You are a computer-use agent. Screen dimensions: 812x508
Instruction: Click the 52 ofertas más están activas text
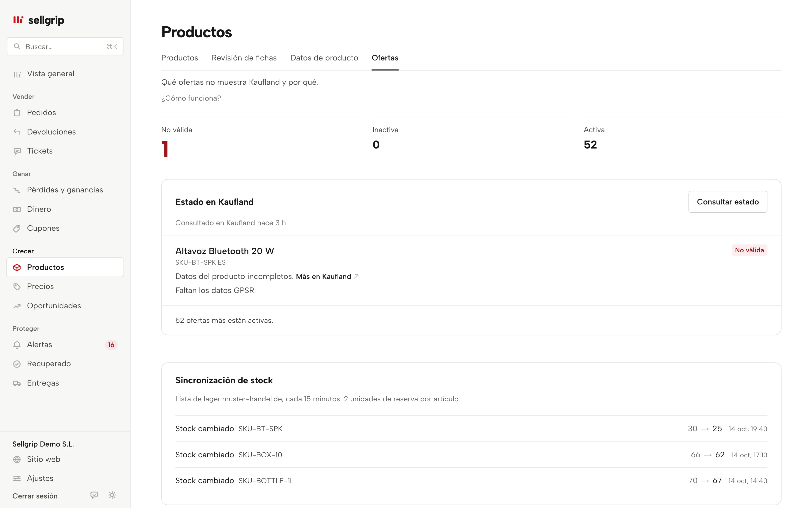pos(224,321)
